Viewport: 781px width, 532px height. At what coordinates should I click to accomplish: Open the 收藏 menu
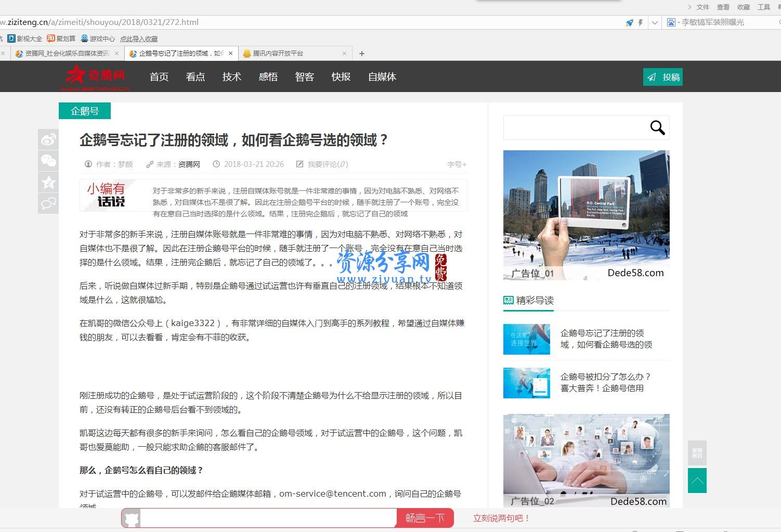coord(744,7)
